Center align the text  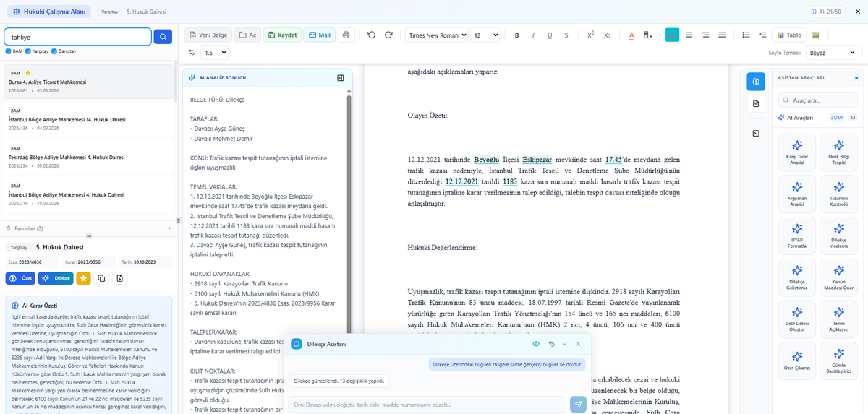(689, 35)
